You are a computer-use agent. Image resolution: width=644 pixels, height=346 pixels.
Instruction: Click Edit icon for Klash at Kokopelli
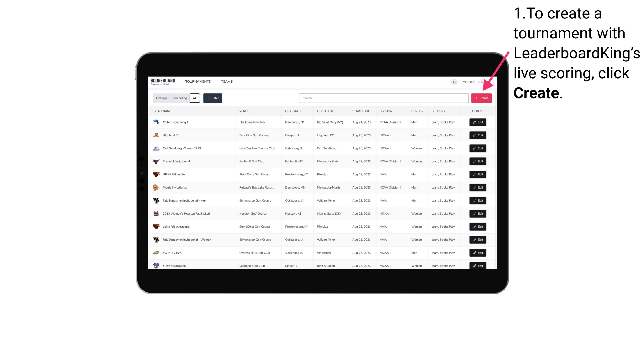[x=477, y=265]
